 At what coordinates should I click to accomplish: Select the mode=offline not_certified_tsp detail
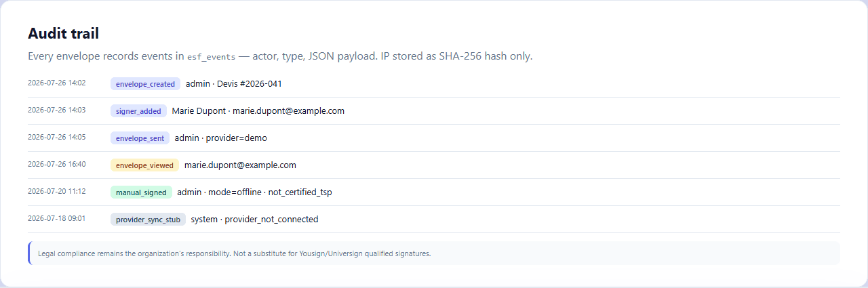click(x=269, y=192)
